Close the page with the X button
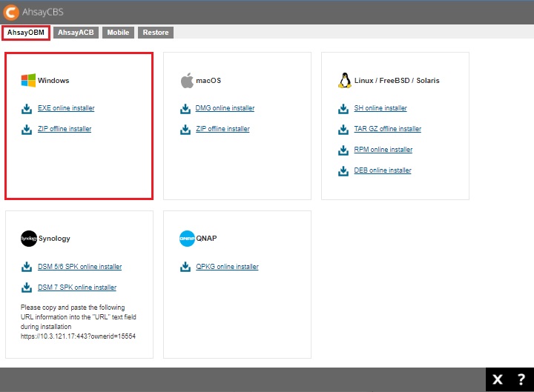 [498, 379]
